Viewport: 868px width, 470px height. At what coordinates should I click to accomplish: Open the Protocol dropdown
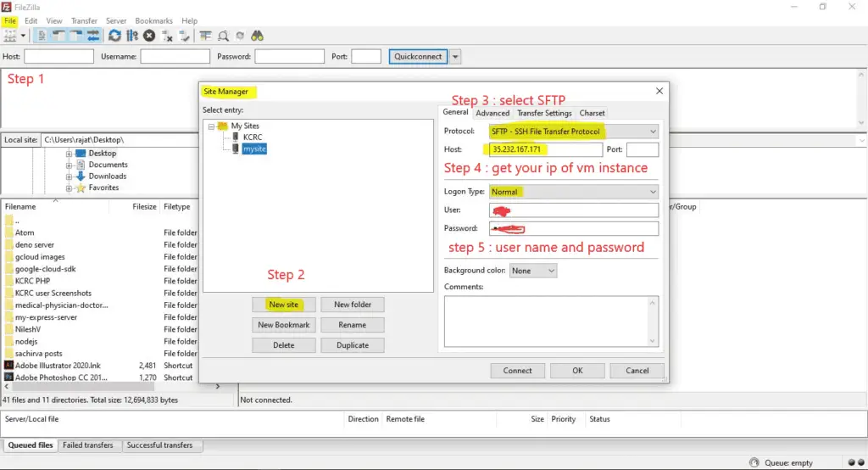click(574, 131)
